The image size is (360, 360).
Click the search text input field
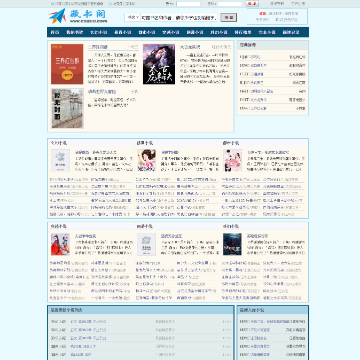(179, 17)
